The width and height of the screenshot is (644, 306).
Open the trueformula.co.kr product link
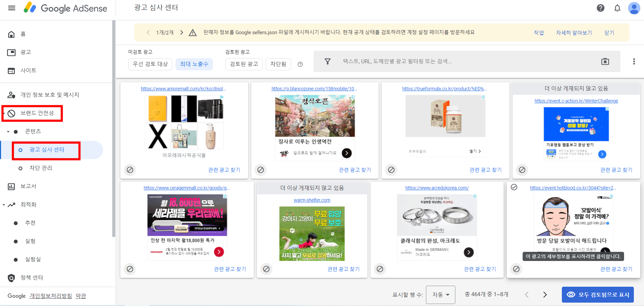(445, 89)
